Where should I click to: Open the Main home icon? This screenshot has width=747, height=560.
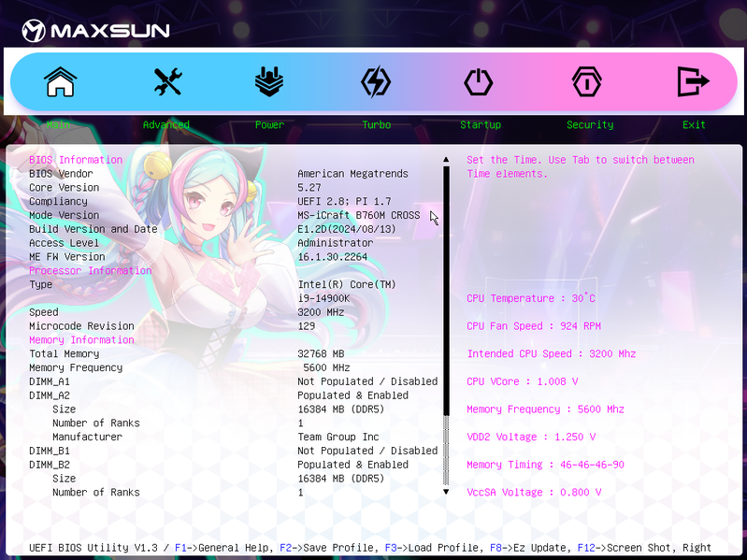point(61,82)
